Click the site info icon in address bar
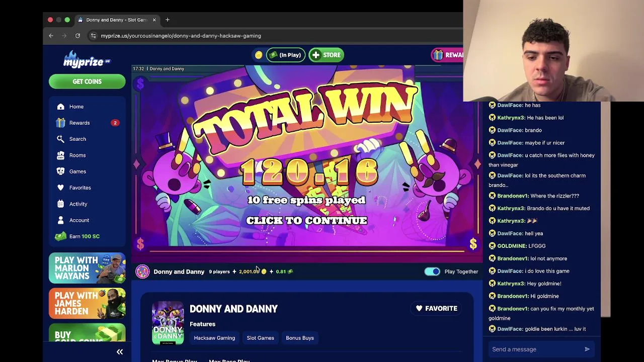The image size is (644, 362). pyautogui.click(x=93, y=36)
